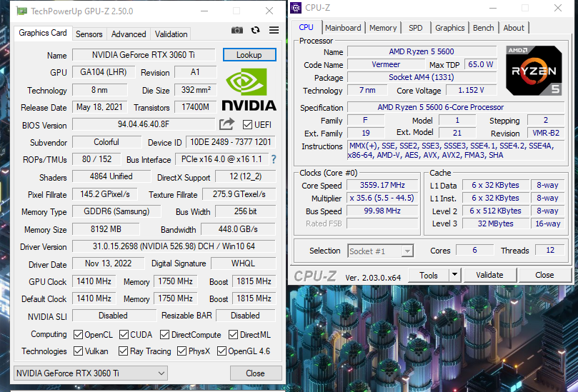The width and height of the screenshot is (578, 392).
Task: Click the GPU-Z refresh icon
Action: point(255,30)
